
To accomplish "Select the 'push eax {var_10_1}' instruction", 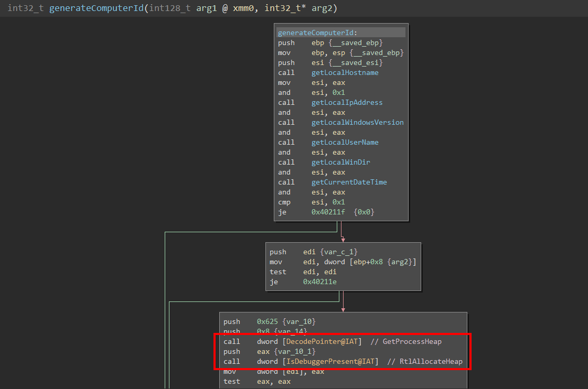I will (x=270, y=352).
